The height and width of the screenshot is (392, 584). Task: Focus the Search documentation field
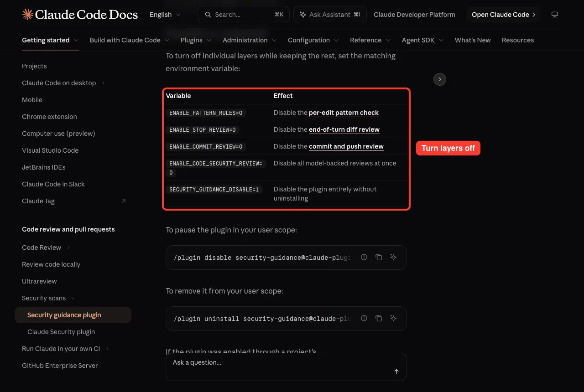click(244, 15)
